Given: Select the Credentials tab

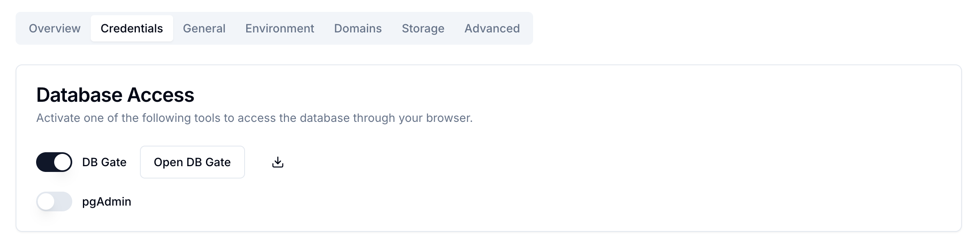Looking at the screenshot, I should pyautogui.click(x=132, y=28).
